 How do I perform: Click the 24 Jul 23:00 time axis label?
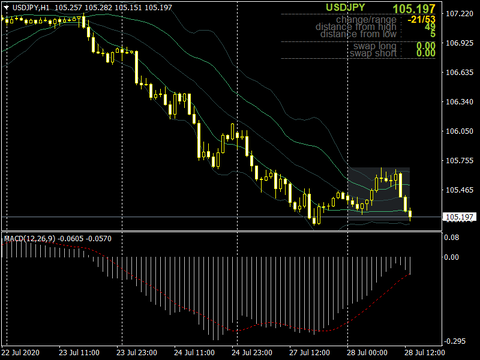tap(252, 353)
